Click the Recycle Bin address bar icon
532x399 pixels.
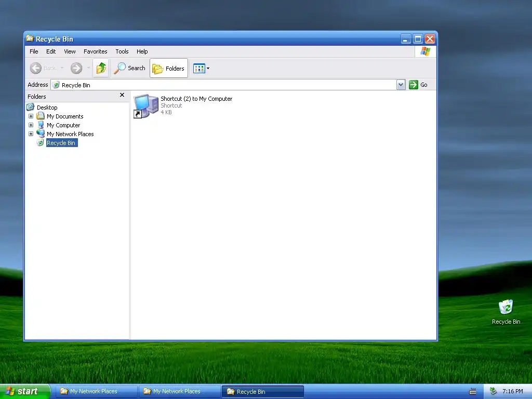pos(56,85)
